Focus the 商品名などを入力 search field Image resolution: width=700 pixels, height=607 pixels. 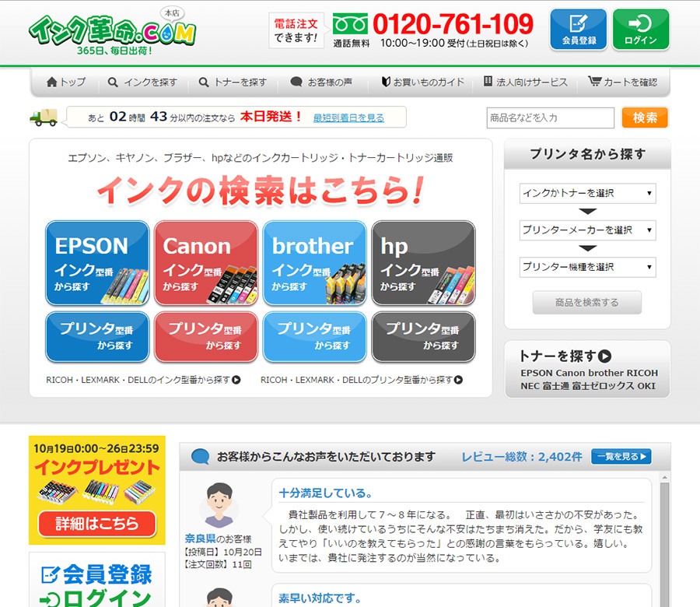click(x=551, y=118)
